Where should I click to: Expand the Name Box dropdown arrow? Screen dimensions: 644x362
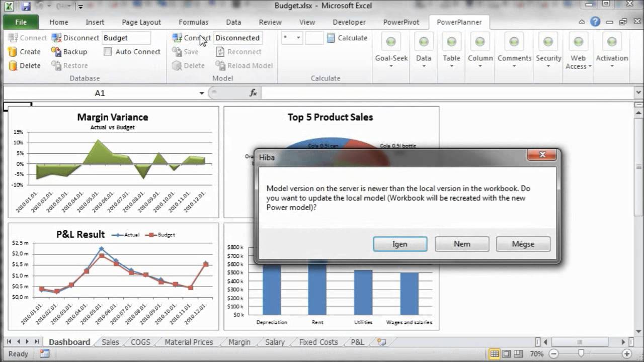click(201, 93)
